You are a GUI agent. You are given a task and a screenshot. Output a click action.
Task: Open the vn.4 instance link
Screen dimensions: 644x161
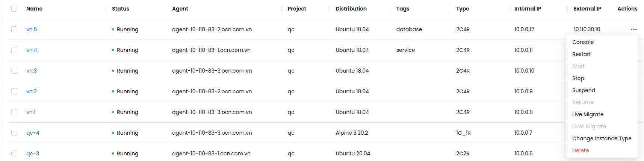[32, 50]
